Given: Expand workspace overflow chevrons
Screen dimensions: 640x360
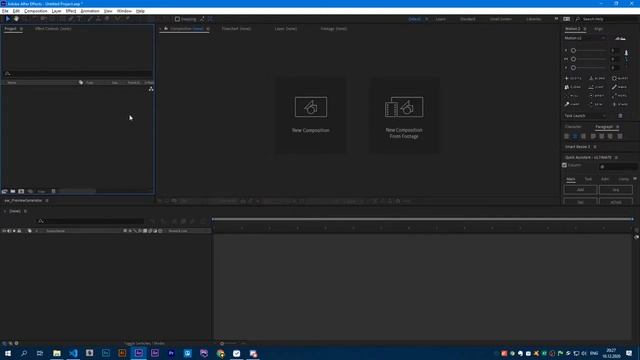Looking at the screenshot, I should (x=556, y=19).
